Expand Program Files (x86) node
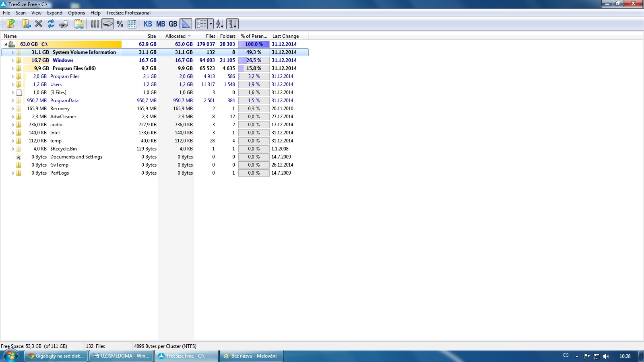 [x=13, y=68]
